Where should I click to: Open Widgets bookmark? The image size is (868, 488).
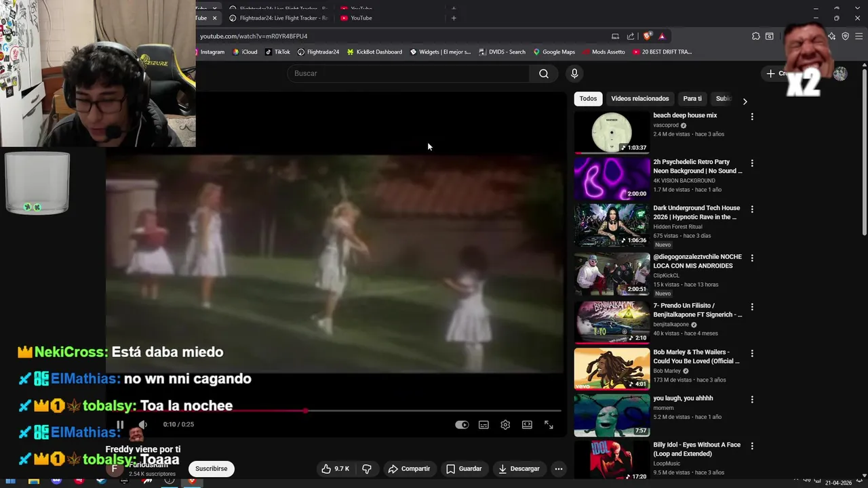440,52
